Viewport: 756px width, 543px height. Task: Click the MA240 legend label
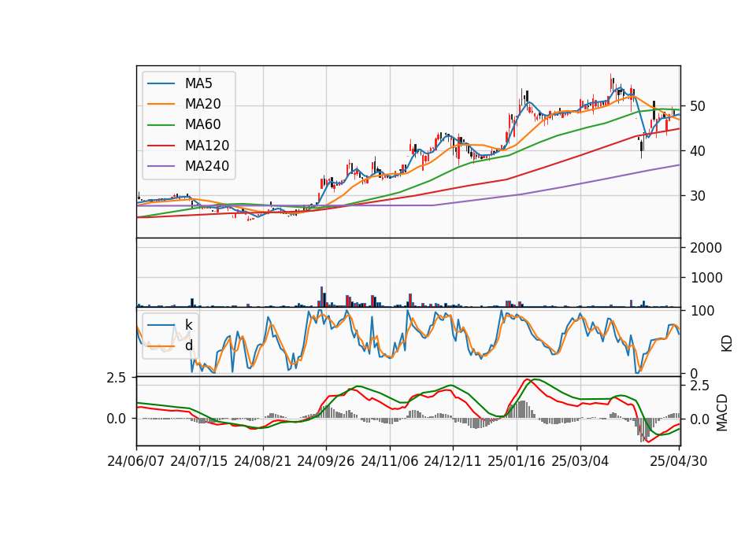coord(207,166)
